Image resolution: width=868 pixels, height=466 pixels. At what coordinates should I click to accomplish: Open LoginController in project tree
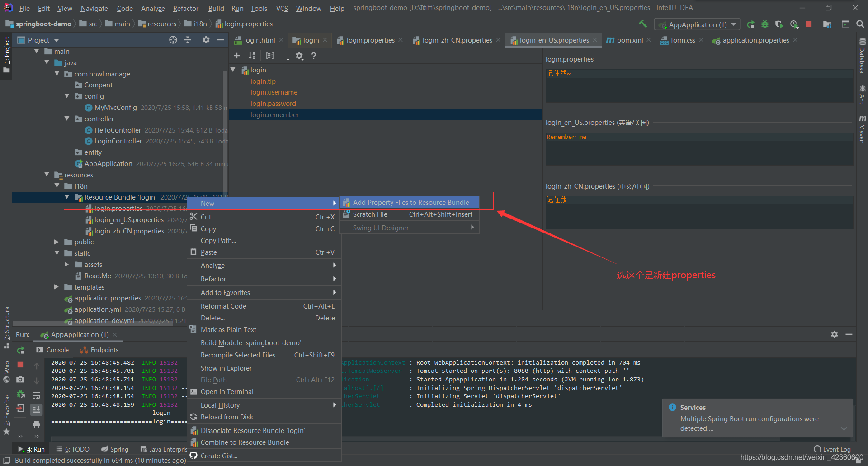coord(118,141)
